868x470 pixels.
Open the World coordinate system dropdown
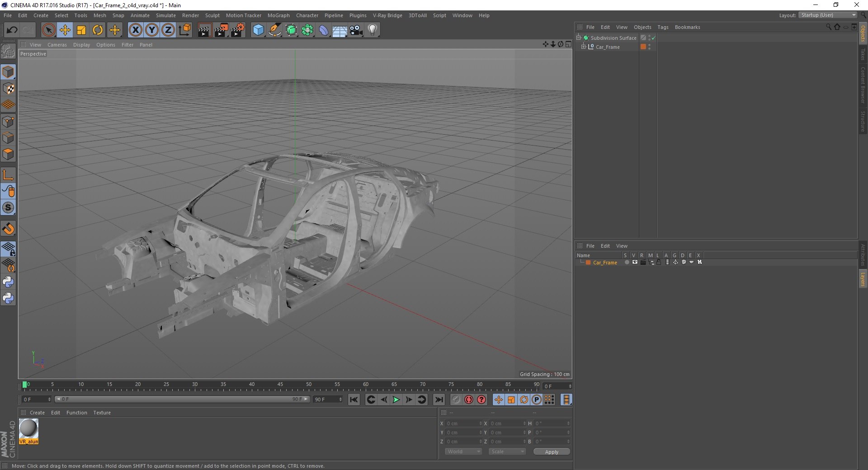click(x=463, y=451)
